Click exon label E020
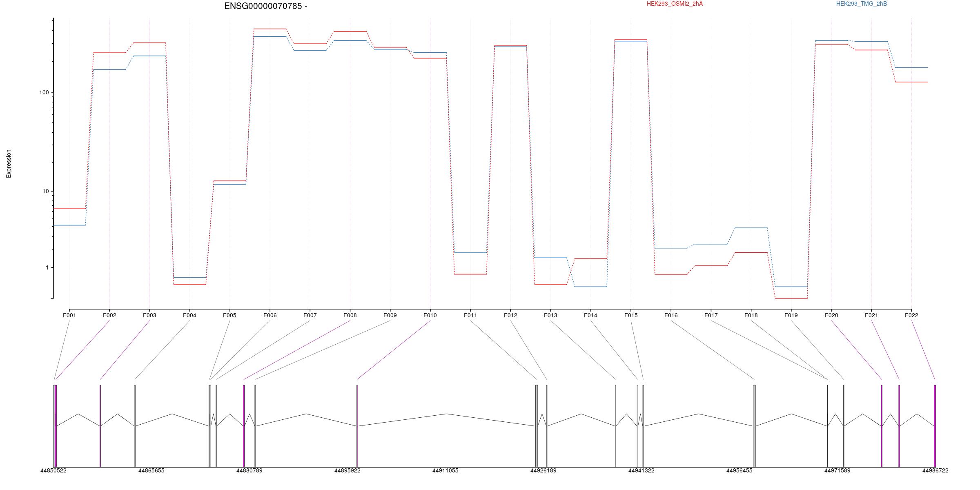This screenshot has height=490, width=980. click(x=831, y=315)
